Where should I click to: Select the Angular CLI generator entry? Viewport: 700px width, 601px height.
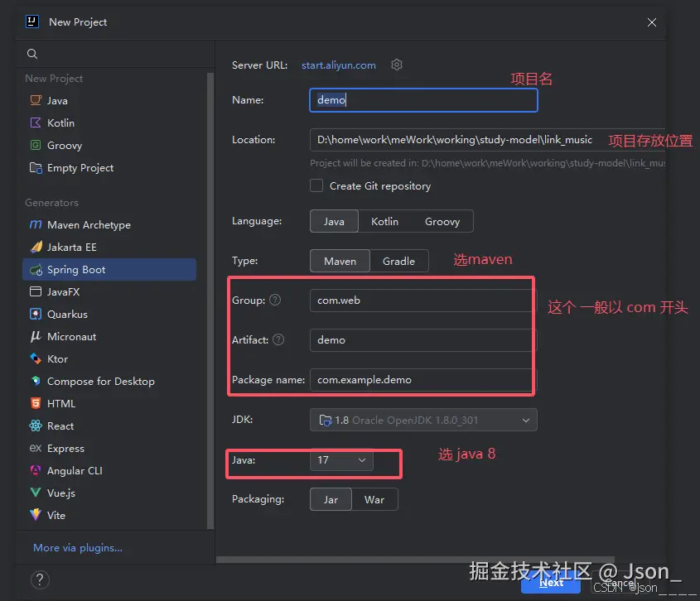tap(109, 470)
